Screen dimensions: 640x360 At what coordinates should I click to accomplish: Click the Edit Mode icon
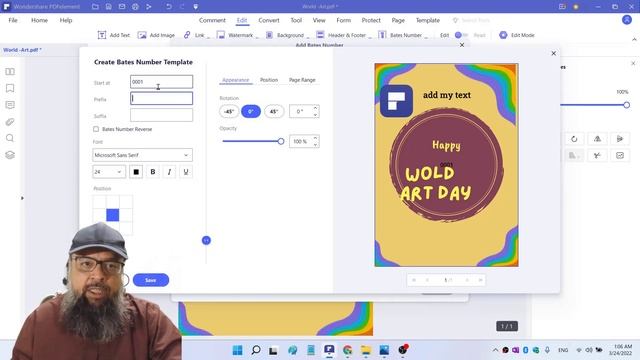[503, 35]
